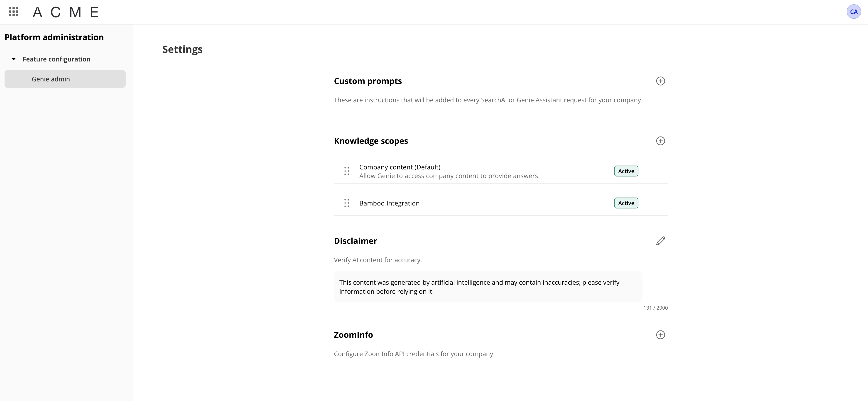Viewport: 868px width, 401px height.
Task: Click the Platform administration heading
Action: click(x=54, y=37)
